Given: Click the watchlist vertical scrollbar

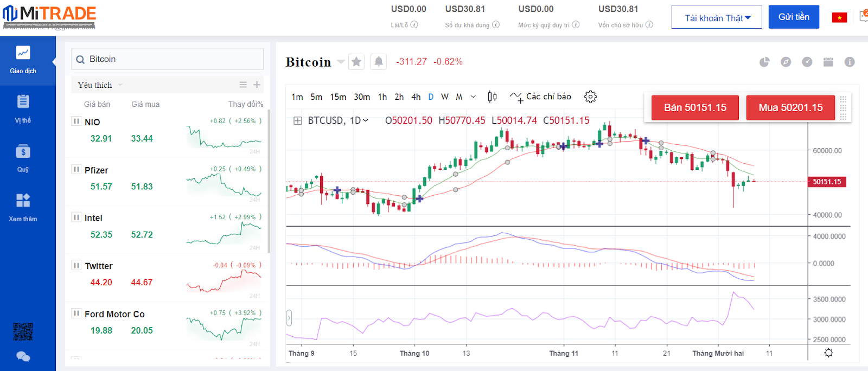Looking at the screenshot, I should coord(269,179).
